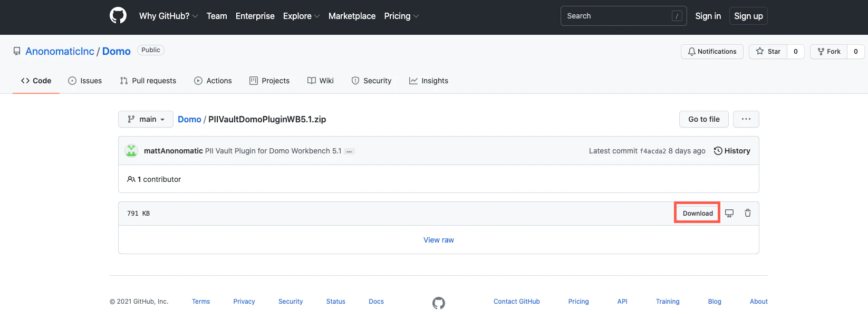Viewport: 868px width, 319px height.
Task: Switch to the Code tab
Action: 36,81
